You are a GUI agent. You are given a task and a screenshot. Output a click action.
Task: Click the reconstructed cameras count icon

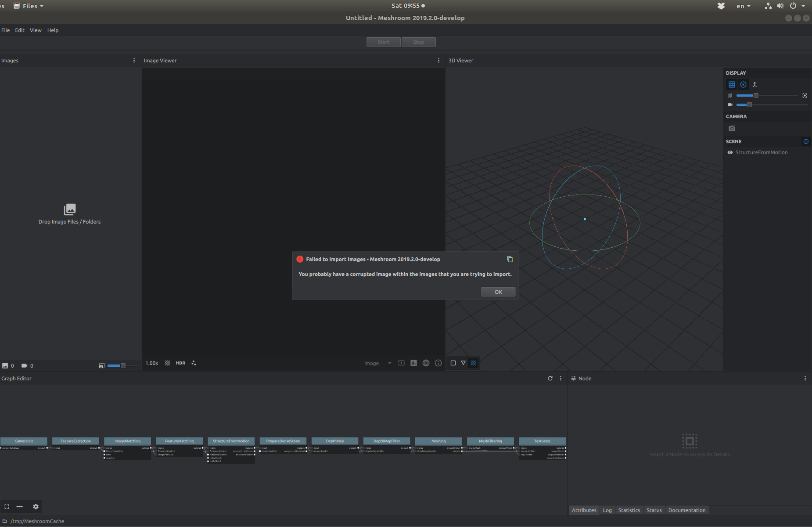click(25, 365)
